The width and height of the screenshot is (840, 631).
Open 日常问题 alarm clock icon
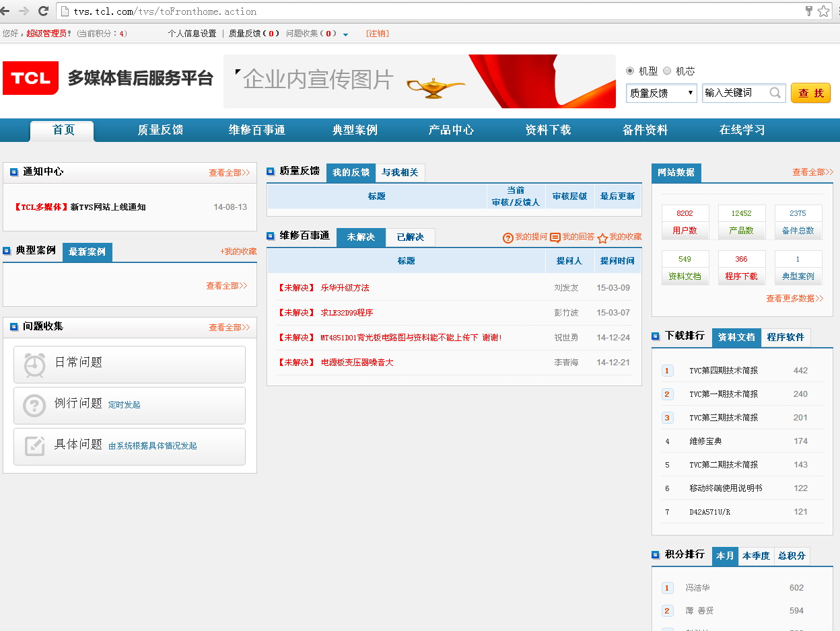tap(34, 364)
